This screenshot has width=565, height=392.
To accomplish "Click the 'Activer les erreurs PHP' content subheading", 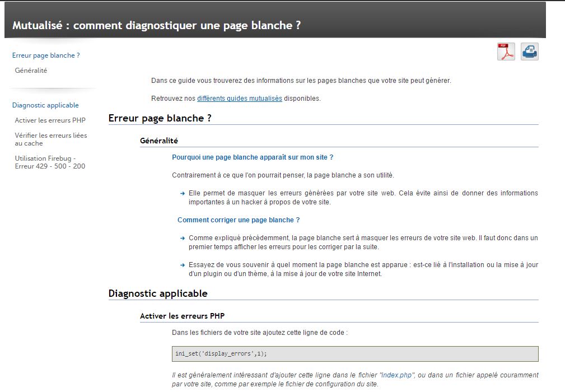I will [183, 316].
